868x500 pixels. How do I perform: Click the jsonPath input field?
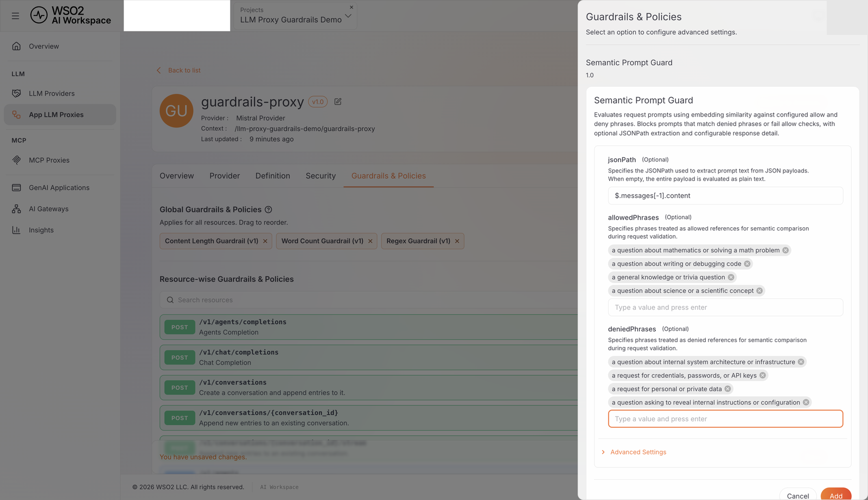click(725, 196)
